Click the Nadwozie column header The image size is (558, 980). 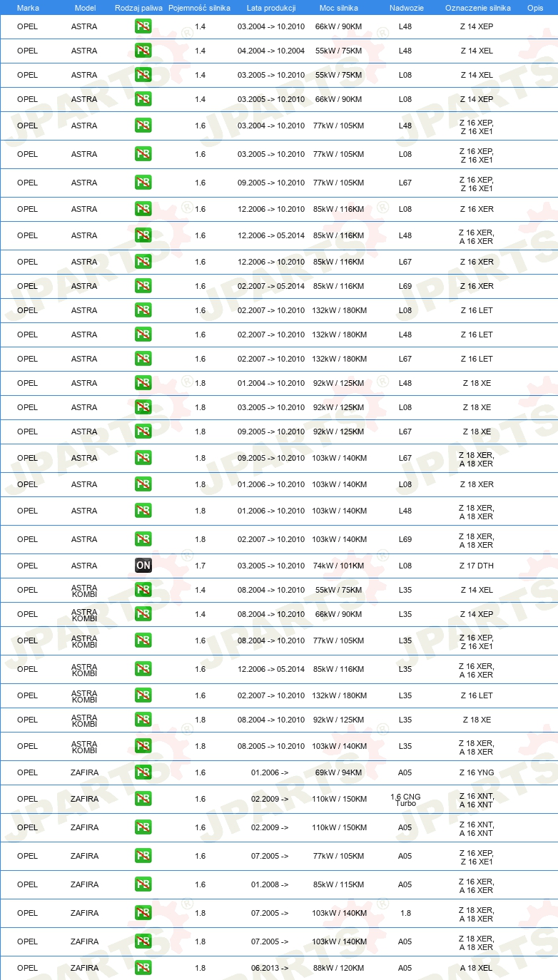pyautogui.click(x=405, y=8)
